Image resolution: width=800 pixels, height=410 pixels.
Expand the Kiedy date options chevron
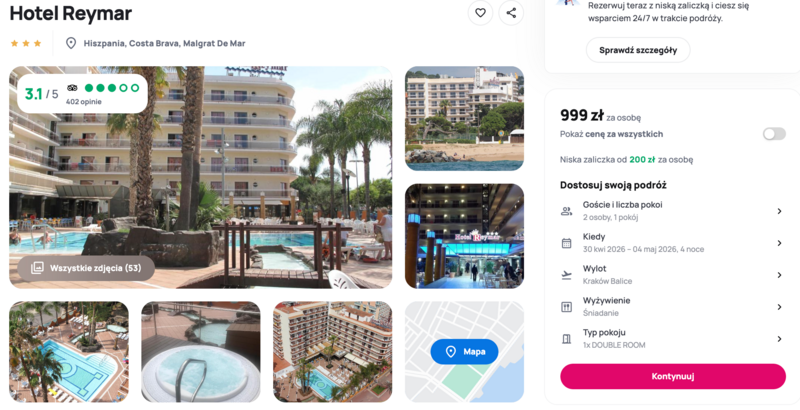779,243
